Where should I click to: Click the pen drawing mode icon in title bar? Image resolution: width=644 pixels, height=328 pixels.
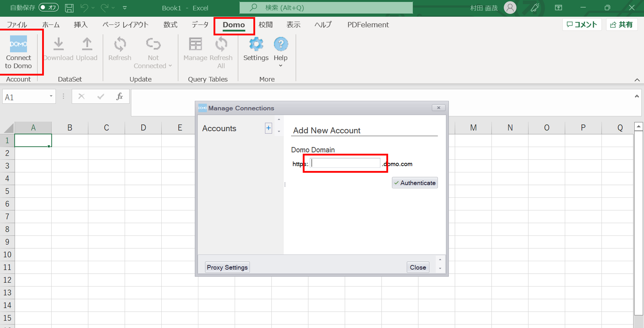(x=535, y=7)
